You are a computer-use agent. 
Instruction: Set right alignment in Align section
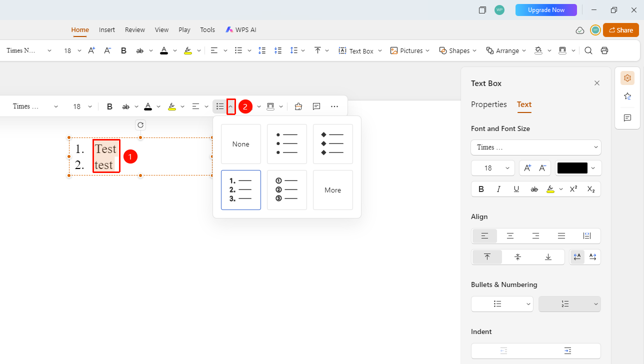click(x=535, y=236)
